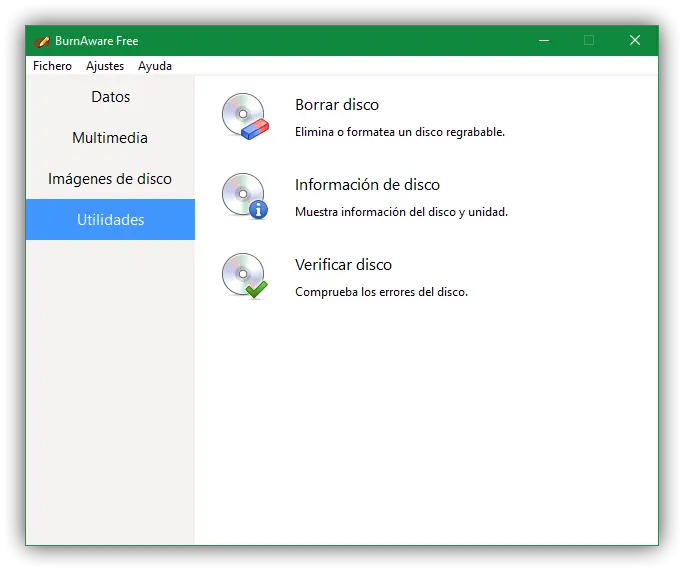Open the Ayuda menu
The image size is (684, 571).
tap(155, 66)
